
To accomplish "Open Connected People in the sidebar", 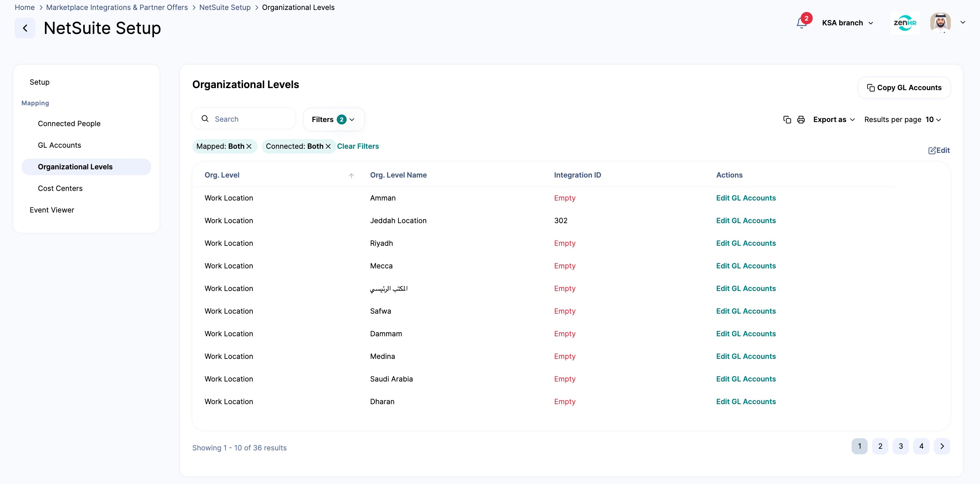I will [x=69, y=123].
